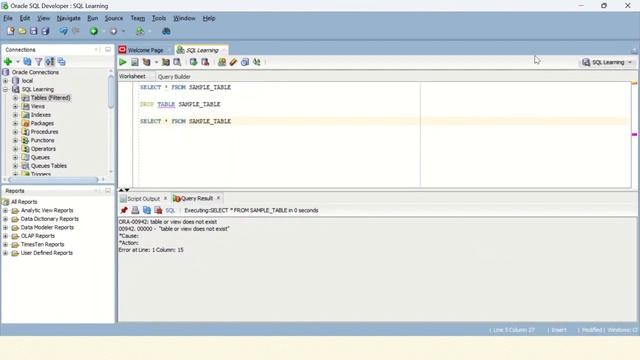Click the Delete row icon in Query Result
This screenshot has width=640, height=360.
(x=158, y=210)
